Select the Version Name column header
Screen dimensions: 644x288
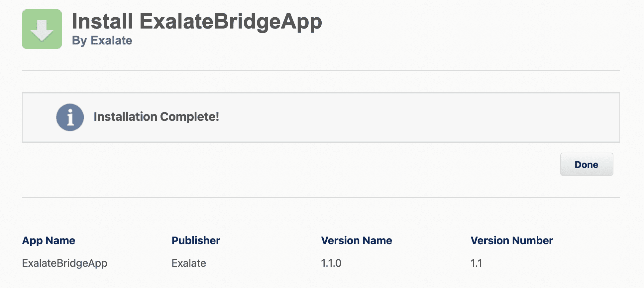356,240
